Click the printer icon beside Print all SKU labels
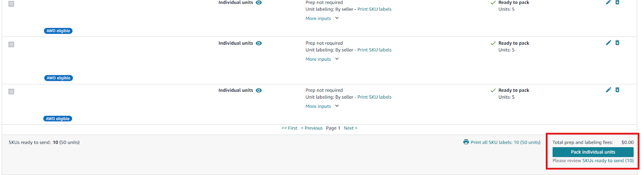Viewport: 644px width, 175px height. click(x=466, y=142)
